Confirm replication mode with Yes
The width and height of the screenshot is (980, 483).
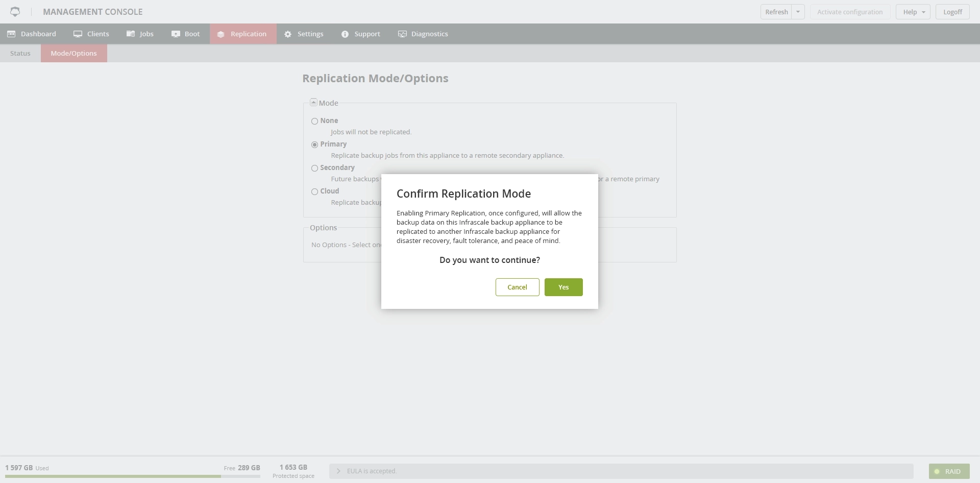[x=563, y=287]
